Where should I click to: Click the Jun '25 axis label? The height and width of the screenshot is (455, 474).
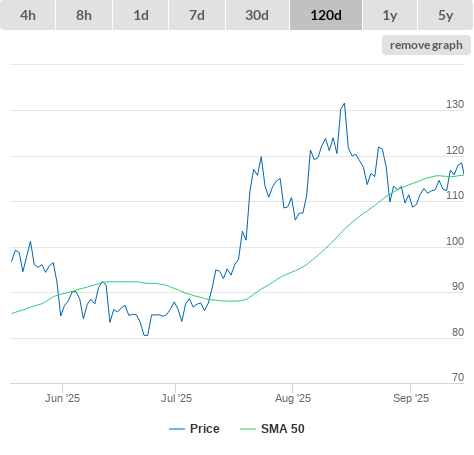tap(62, 398)
